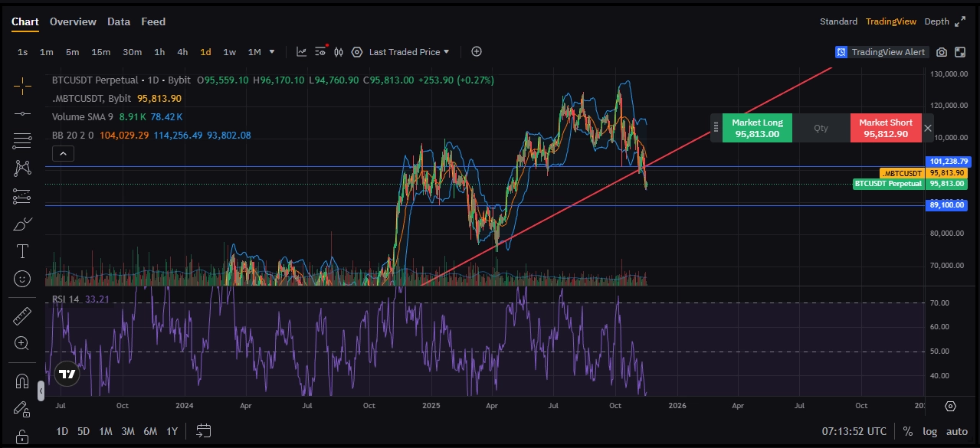Select the 1d timeframe
Image resolution: width=980 pixels, height=448 pixels.
pos(205,52)
